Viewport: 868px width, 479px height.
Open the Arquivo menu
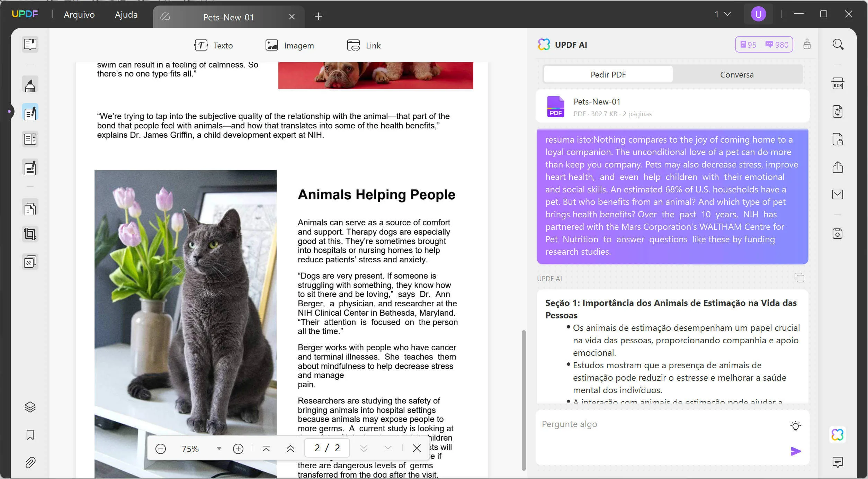79,15
